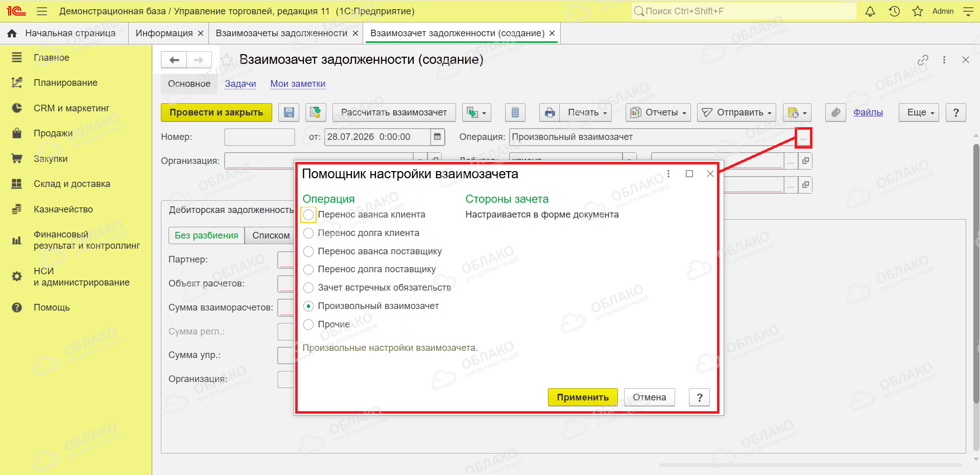Open calendar date picker icon
This screenshot has height=475, width=980.
coord(437,137)
